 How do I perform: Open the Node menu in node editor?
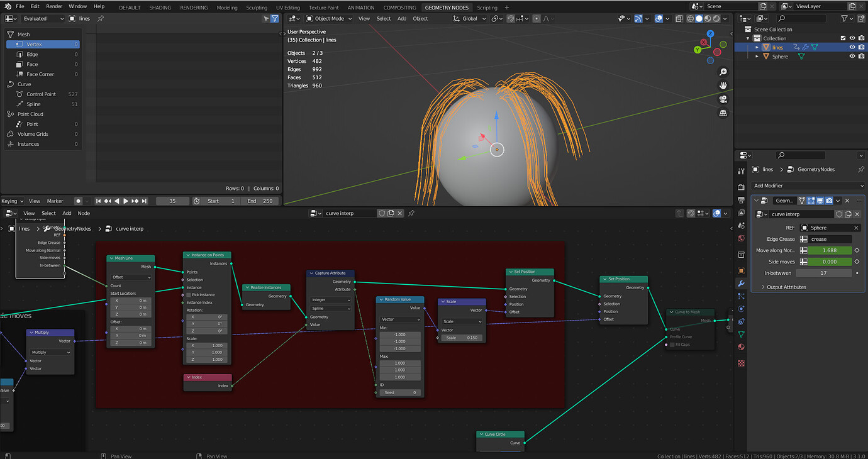tap(84, 213)
